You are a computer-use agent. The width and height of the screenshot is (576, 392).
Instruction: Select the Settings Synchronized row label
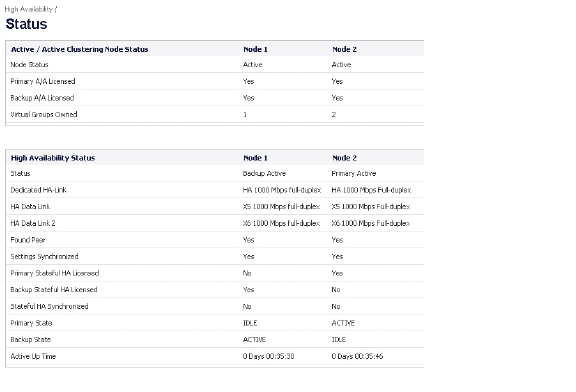pyautogui.click(x=44, y=256)
